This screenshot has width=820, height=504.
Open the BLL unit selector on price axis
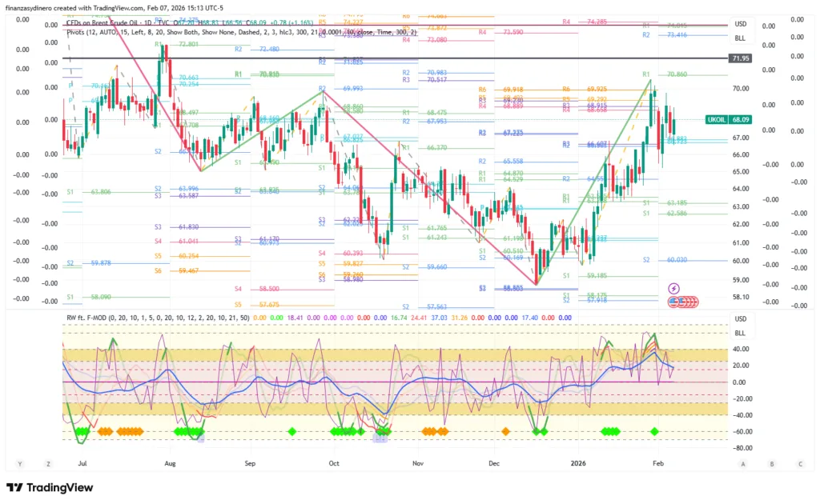741,38
